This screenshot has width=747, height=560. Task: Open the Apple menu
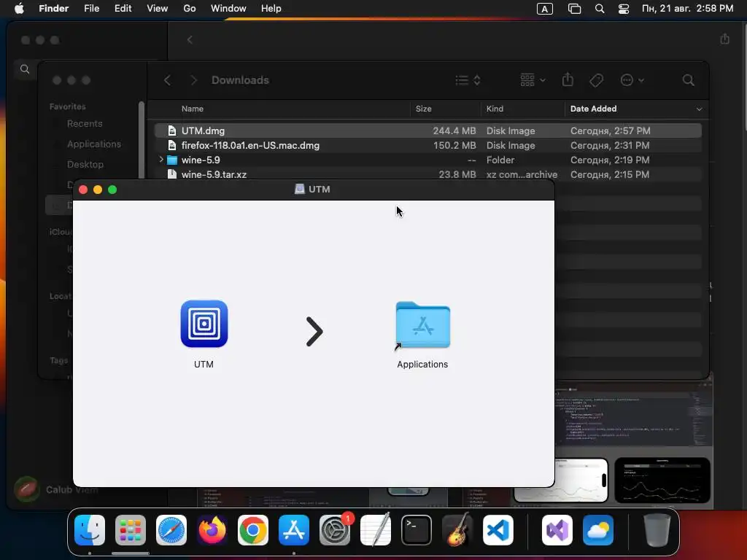pyautogui.click(x=19, y=9)
